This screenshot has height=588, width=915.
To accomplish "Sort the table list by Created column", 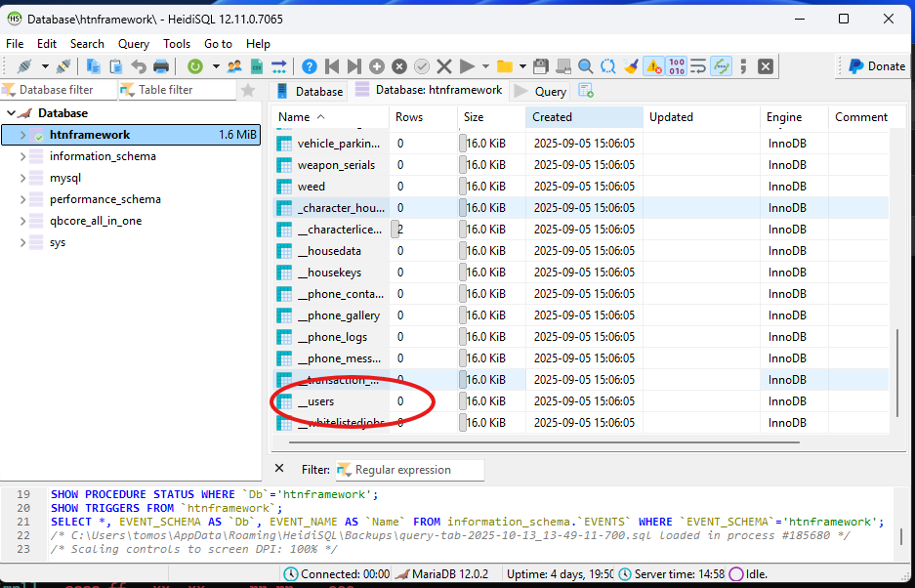I will (x=553, y=117).
